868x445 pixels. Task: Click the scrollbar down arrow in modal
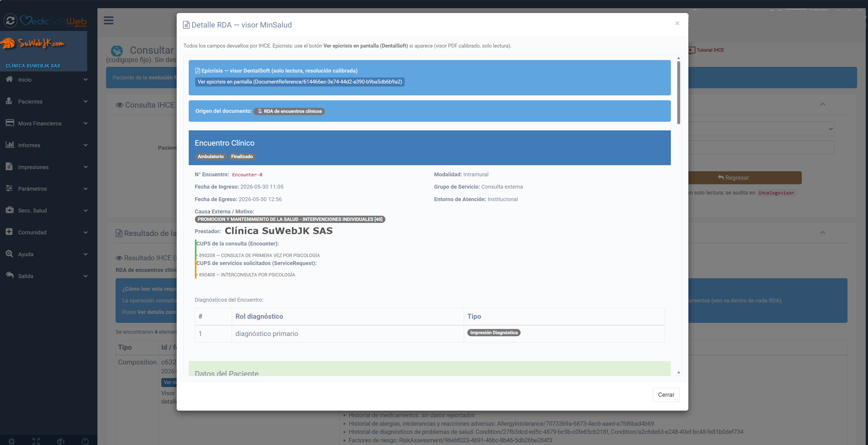[679, 373]
